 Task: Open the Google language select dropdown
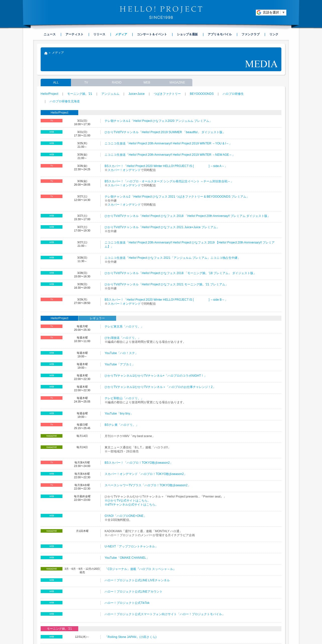[x=271, y=13]
